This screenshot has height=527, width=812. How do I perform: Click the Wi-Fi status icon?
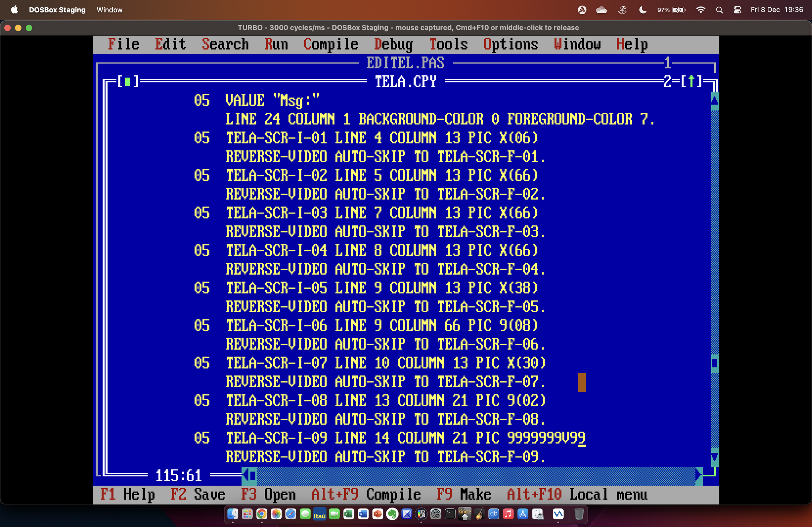click(x=700, y=10)
